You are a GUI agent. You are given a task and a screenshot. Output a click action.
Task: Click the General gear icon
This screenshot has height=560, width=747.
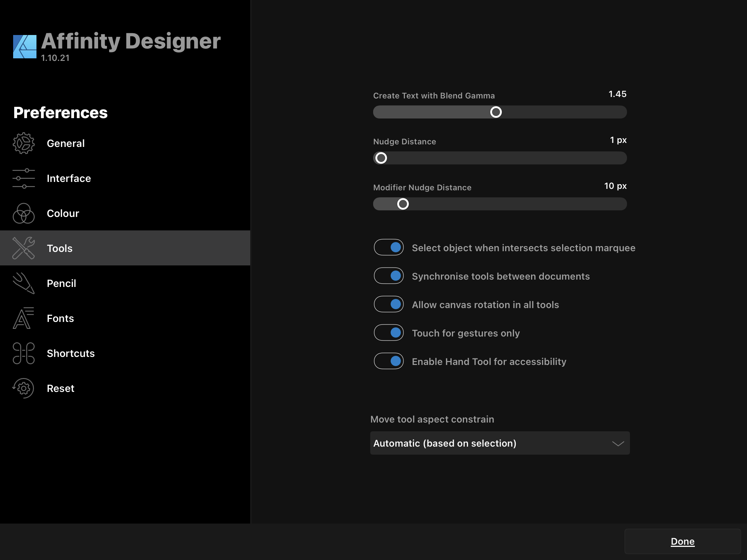tap(24, 143)
